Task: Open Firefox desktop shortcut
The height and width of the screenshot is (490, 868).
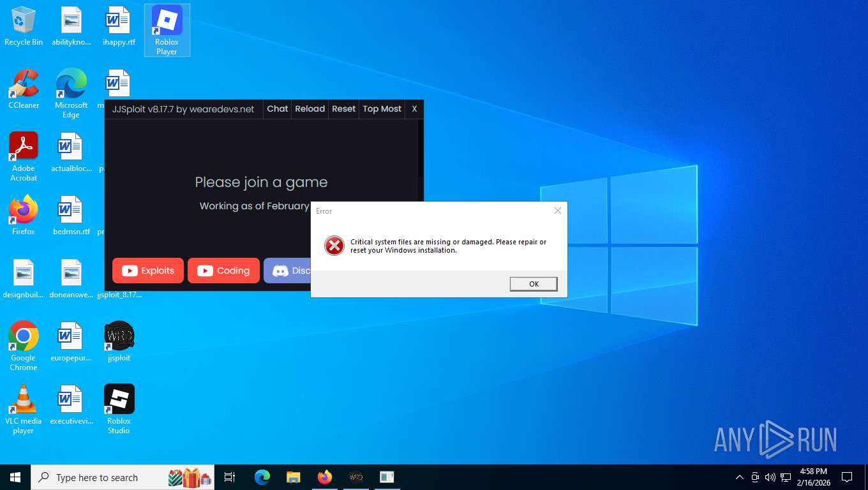Action: [24, 216]
